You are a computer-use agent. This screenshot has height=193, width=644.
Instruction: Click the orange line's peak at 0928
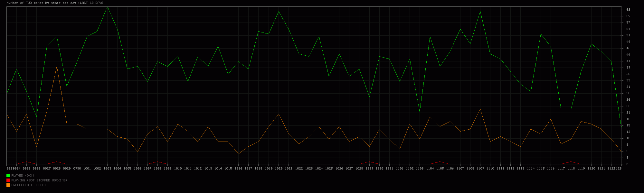tap(57, 67)
